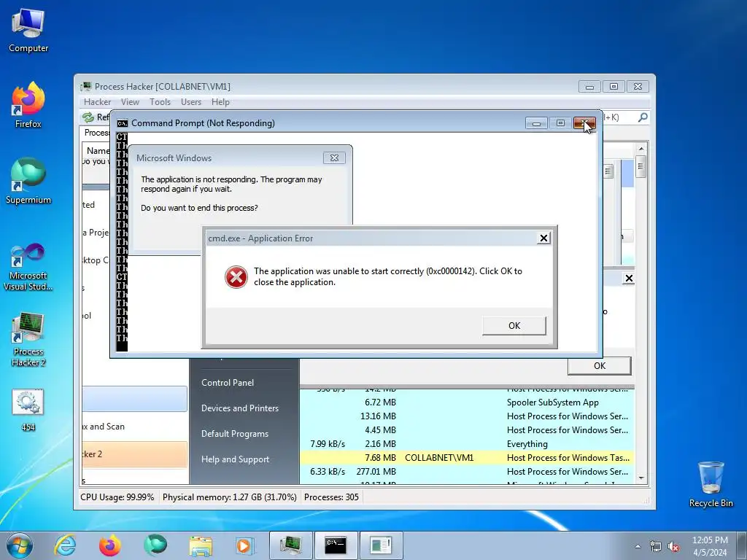Open the Tools menu in Process Hacker
This screenshot has height=560, width=747.
pyautogui.click(x=160, y=102)
